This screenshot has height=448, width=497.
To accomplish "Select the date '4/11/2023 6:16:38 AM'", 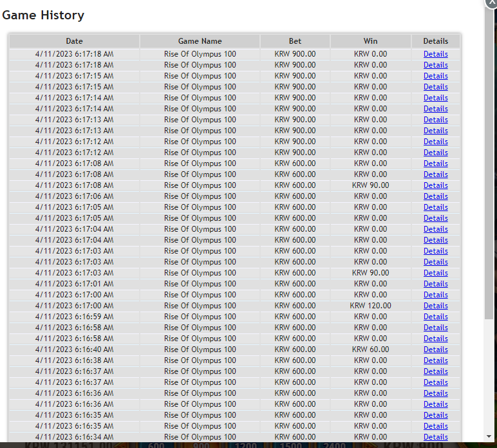I will (74, 360).
